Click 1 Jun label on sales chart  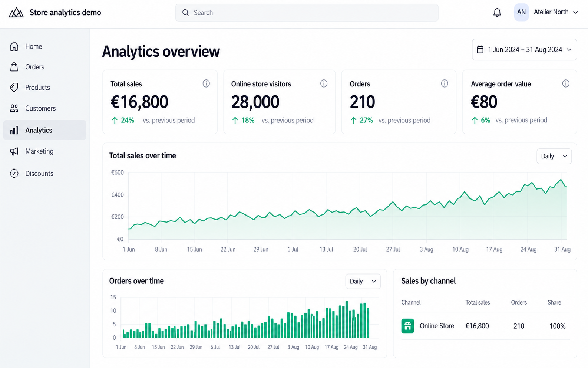(129, 249)
